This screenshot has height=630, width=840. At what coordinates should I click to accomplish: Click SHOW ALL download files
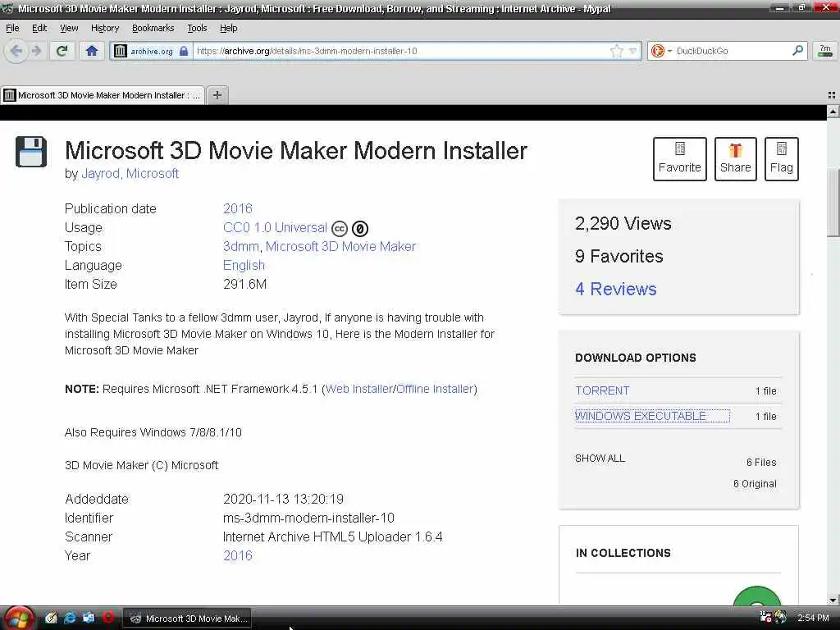[600, 459]
